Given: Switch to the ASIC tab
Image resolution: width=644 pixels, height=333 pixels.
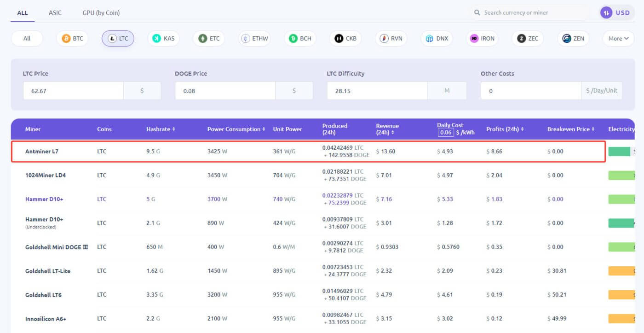Looking at the screenshot, I should click(x=55, y=13).
